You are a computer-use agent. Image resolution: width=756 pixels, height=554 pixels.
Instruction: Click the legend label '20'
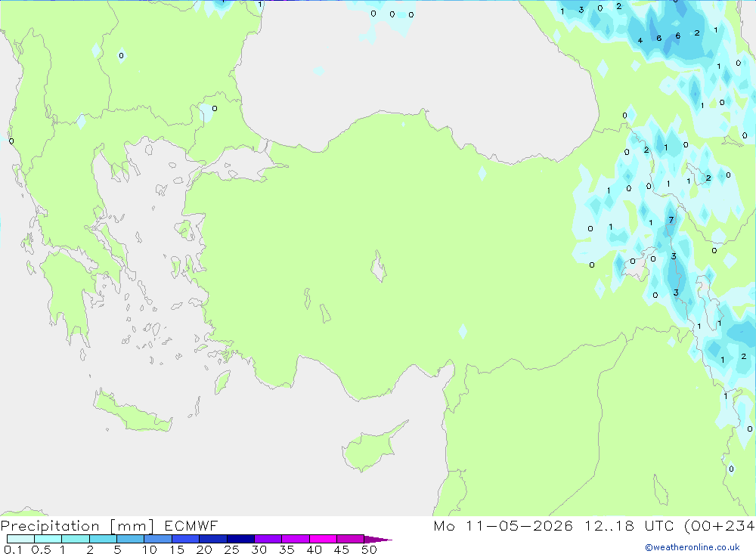pos(204,549)
